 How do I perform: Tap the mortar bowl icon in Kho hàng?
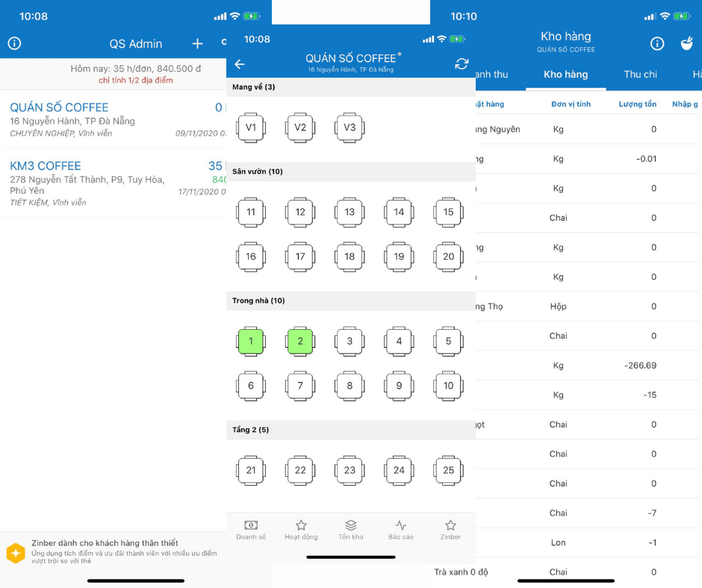click(x=687, y=43)
